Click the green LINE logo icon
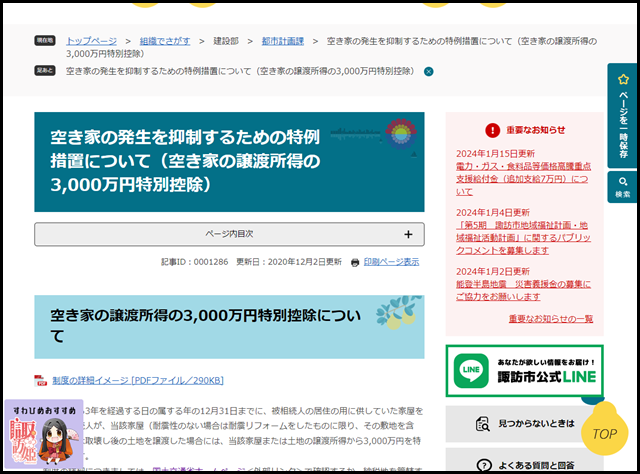640x474 pixels. (x=471, y=371)
